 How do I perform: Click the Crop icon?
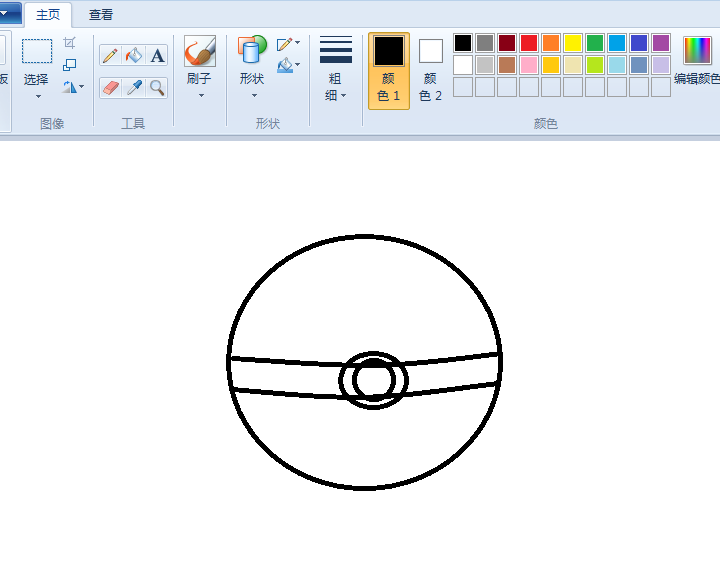click(69, 43)
